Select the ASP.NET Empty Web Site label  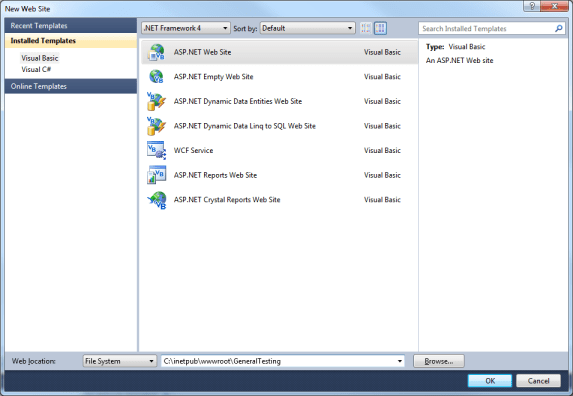point(213,77)
